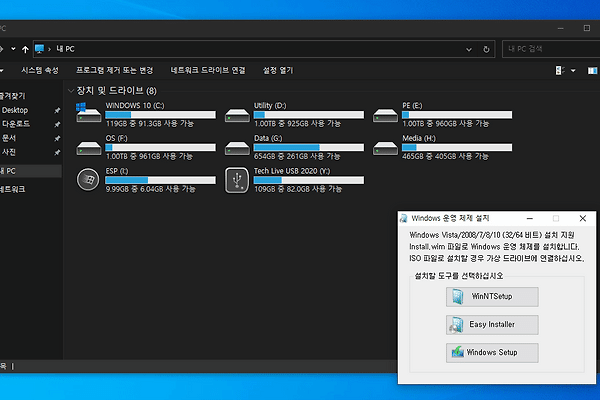Open 프로그램 제거 또는 변경
This screenshot has width=600, height=400.
(114, 70)
